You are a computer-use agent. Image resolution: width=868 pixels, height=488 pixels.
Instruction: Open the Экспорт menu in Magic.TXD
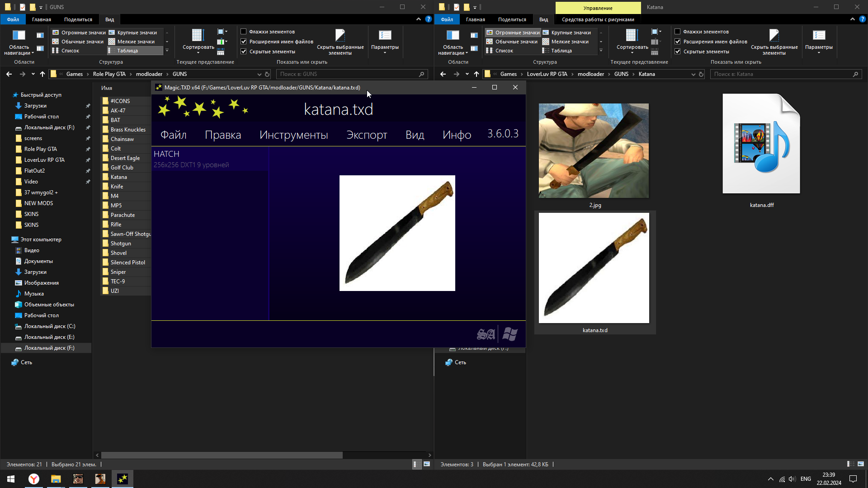(367, 135)
